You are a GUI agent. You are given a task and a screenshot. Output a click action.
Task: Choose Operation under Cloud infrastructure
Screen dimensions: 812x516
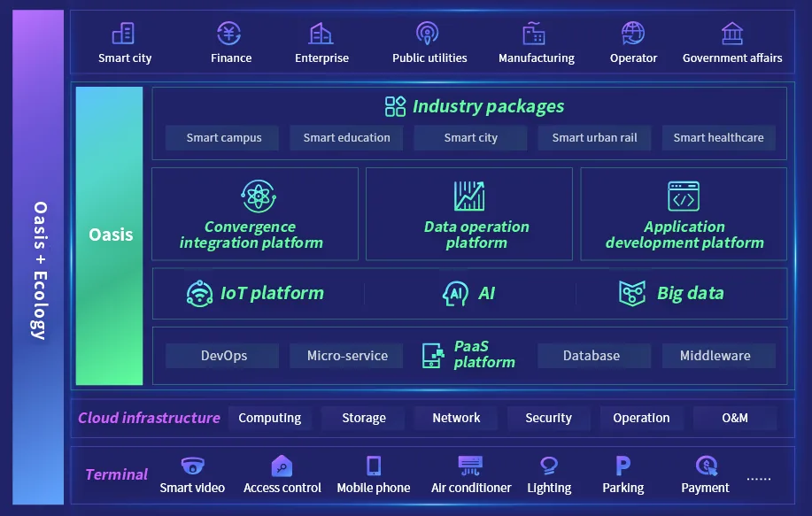click(642, 418)
